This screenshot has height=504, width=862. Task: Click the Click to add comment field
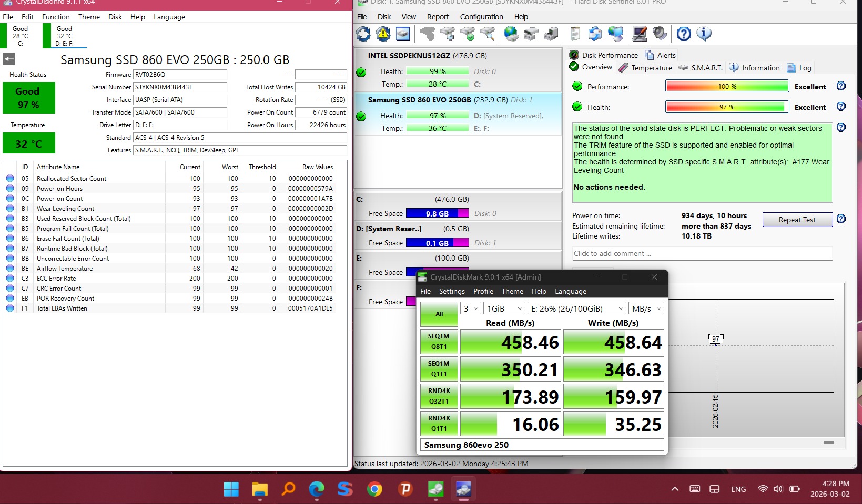(x=702, y=253)
